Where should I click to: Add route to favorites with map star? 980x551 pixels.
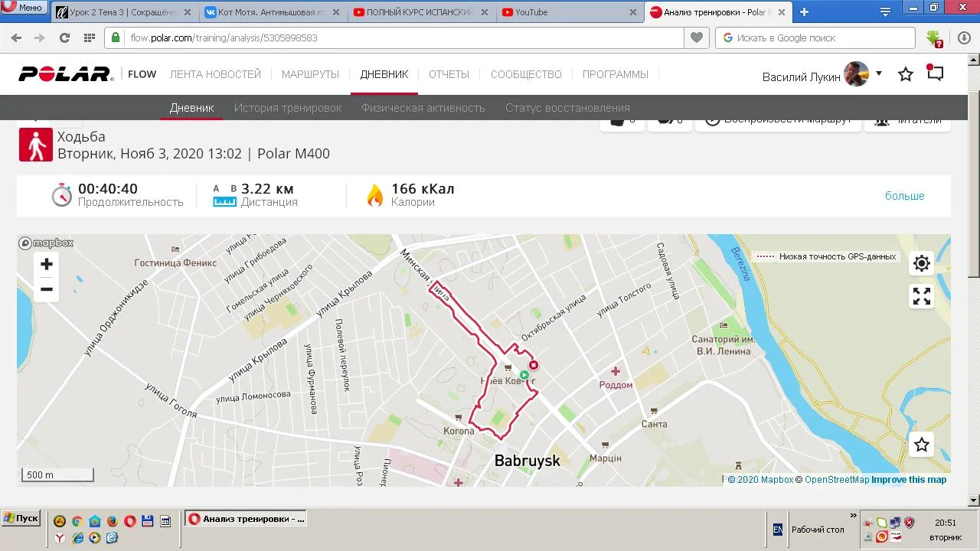pyautogui.click(x=922, y=445)
